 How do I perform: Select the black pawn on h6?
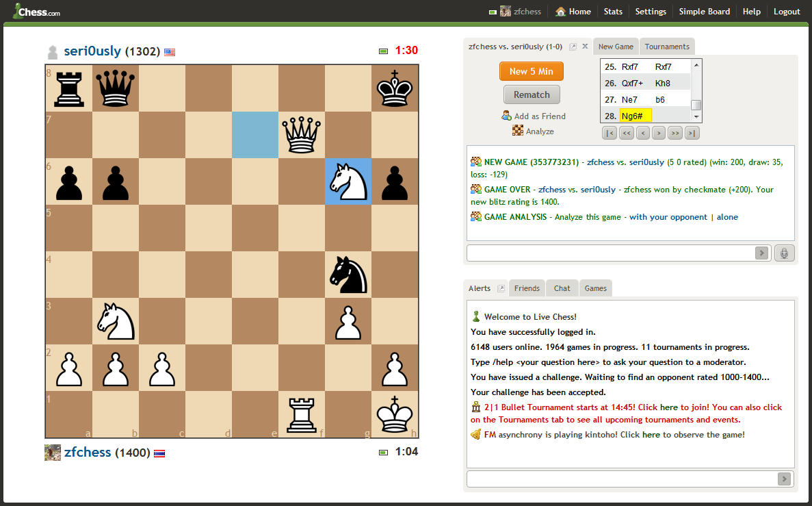pos(395,181)
